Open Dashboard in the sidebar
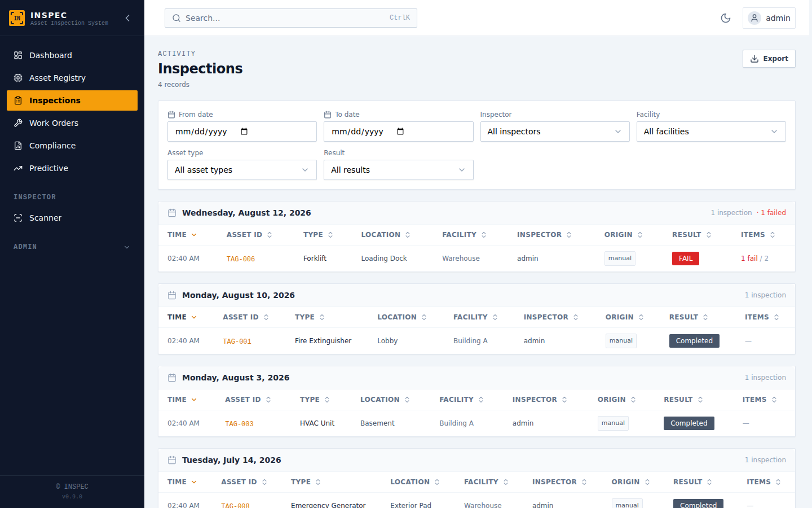812x508 pixels. coord(72,55)
